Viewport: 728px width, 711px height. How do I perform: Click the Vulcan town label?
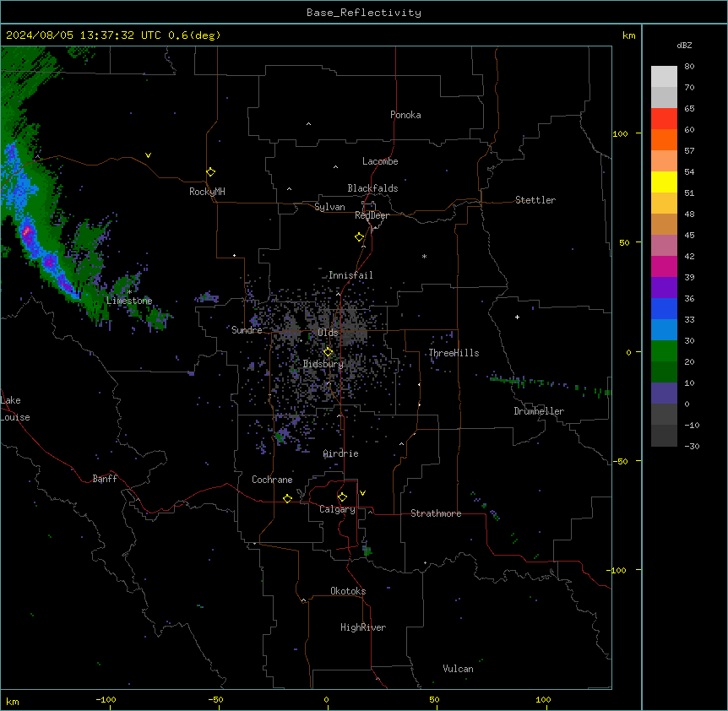[x=459, y=669]
